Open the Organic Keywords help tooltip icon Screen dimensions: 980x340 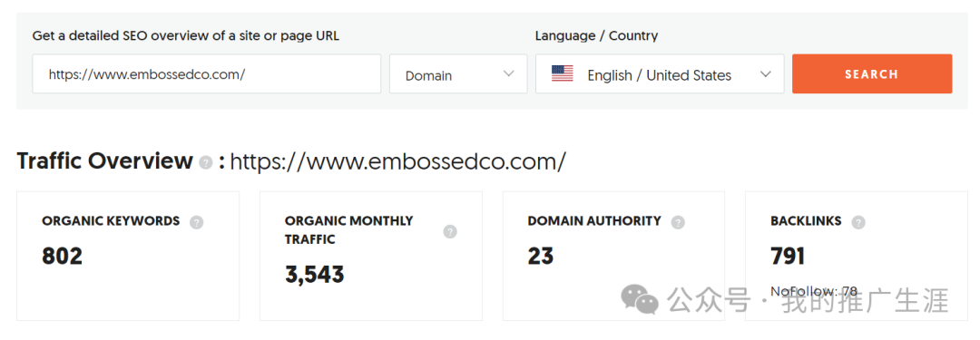(x=196, y=221)
